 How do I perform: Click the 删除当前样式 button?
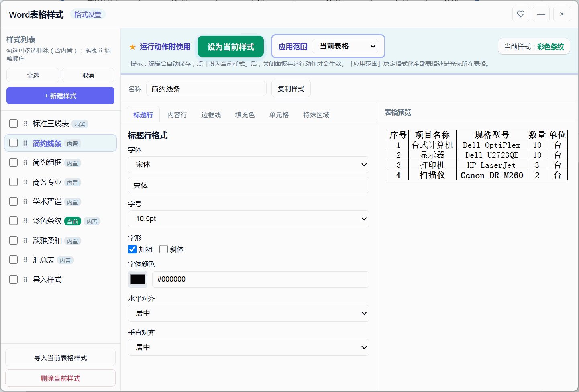pyautogui.click(x=60, y=378)
